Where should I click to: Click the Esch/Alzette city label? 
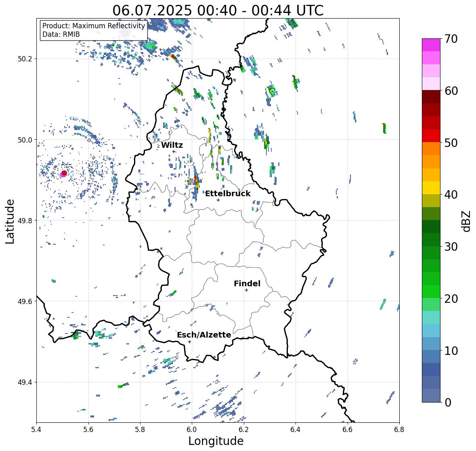204,335
